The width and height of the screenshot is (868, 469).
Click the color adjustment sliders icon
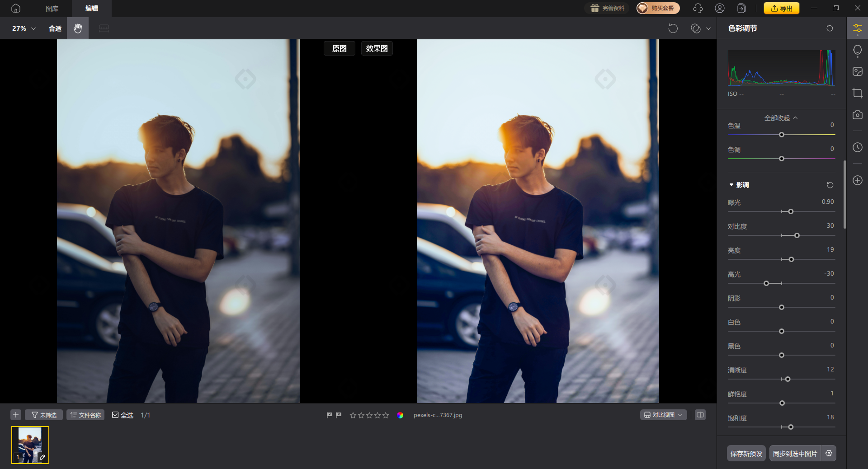click(x=857, y=29)
